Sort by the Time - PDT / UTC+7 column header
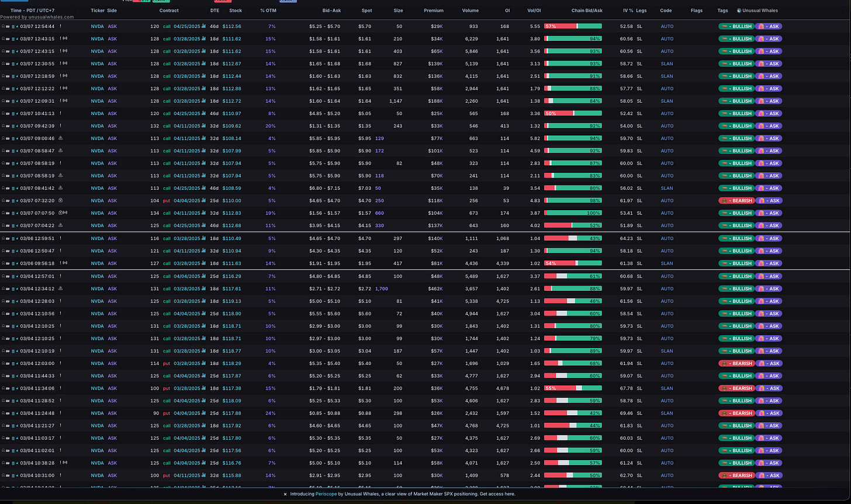Screen dimensions: 851x504 [x=33, y=11]
